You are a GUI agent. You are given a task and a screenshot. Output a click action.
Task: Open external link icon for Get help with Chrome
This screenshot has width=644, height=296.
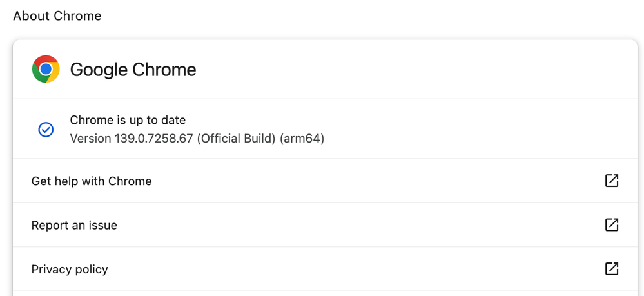pos(612,181)
